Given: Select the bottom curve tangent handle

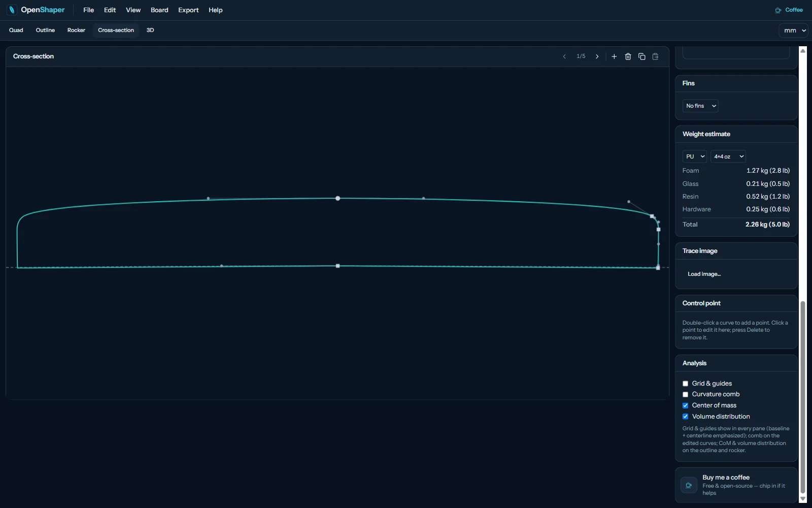Looking at the screenshot, I should (x=221, y=266).
